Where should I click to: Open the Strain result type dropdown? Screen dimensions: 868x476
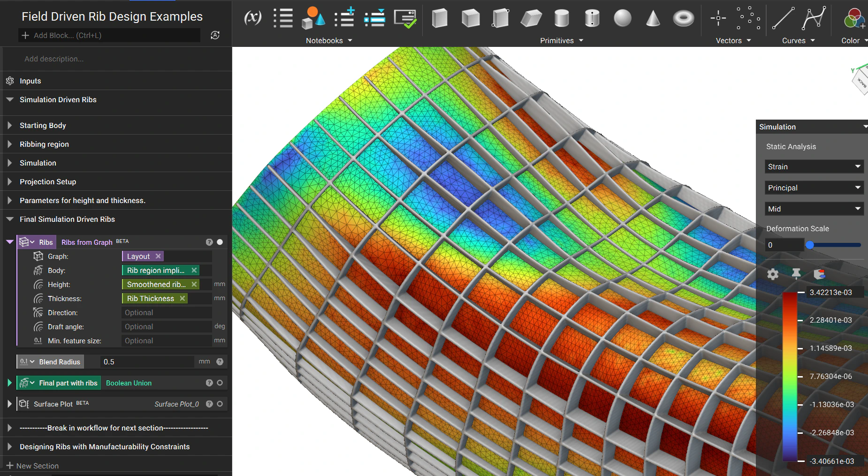point(814,166)
